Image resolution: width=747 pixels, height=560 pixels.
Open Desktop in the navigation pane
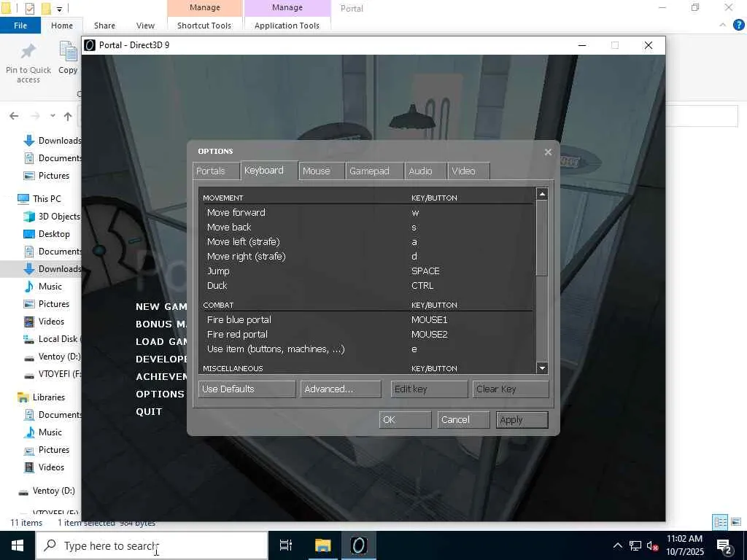tap(47, 234)
